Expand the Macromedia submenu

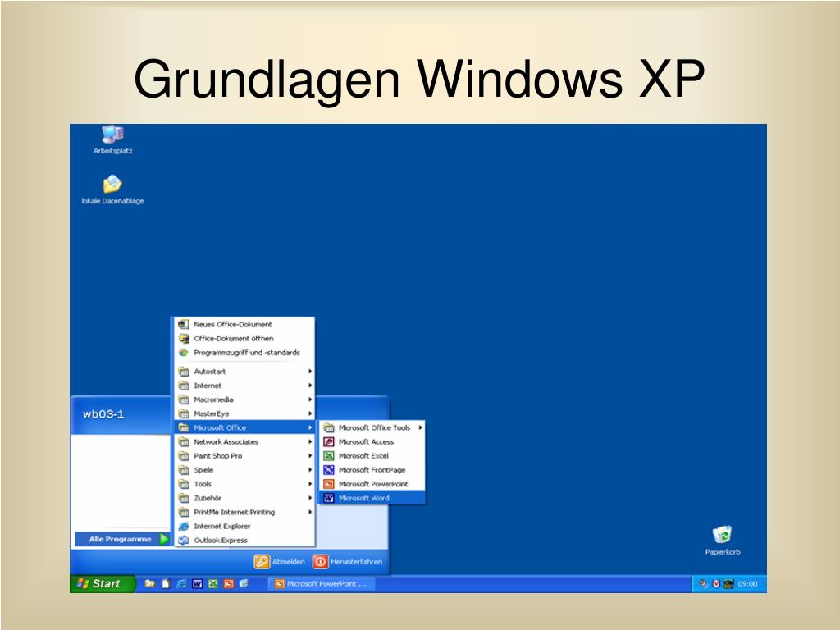245,399
